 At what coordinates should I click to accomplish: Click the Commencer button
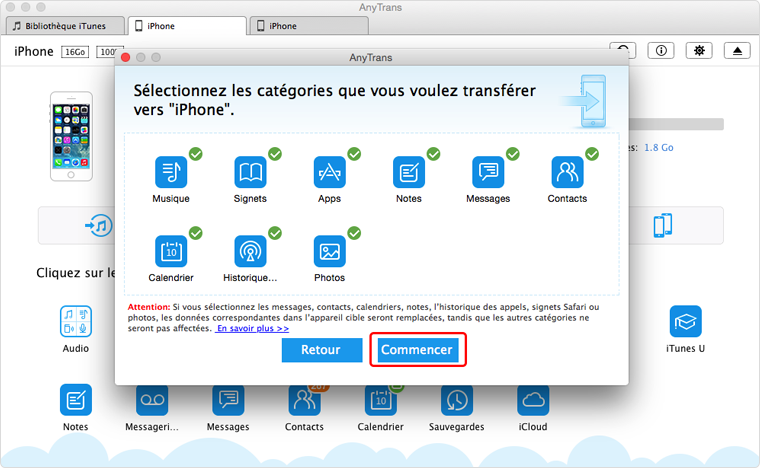pyautogui.click(x=417, y=350)
